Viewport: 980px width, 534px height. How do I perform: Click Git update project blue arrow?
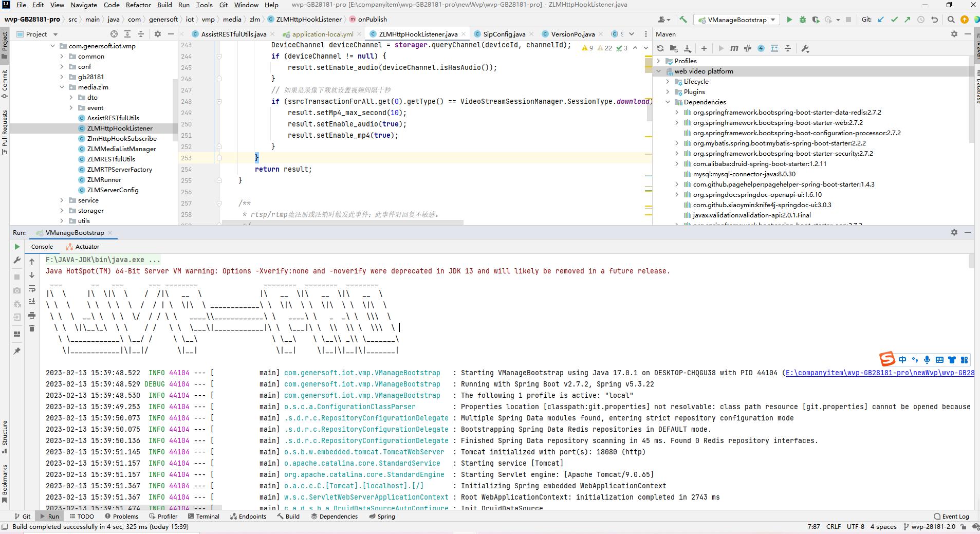(x=881, y=20)
